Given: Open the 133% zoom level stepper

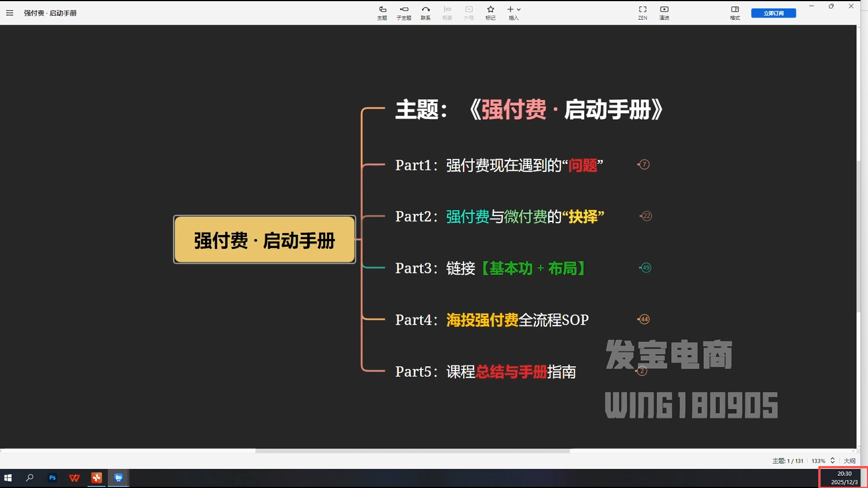Looking at the screenshot, I should (x=832, y=461).
